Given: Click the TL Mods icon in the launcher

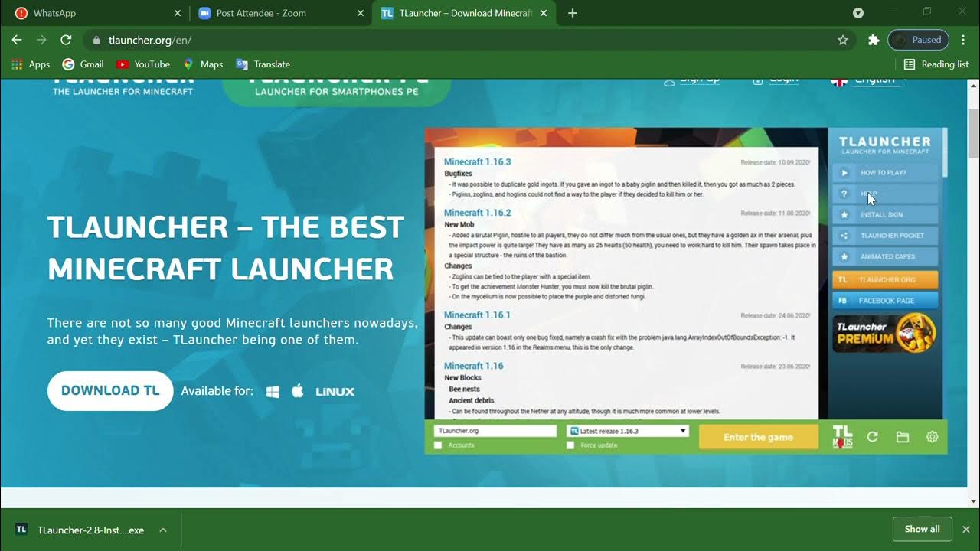Looking at the screenshot, I should coord(842,437).
